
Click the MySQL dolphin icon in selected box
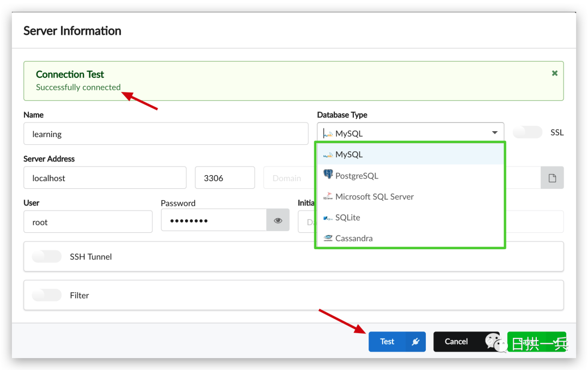click(x=328, y=133)
